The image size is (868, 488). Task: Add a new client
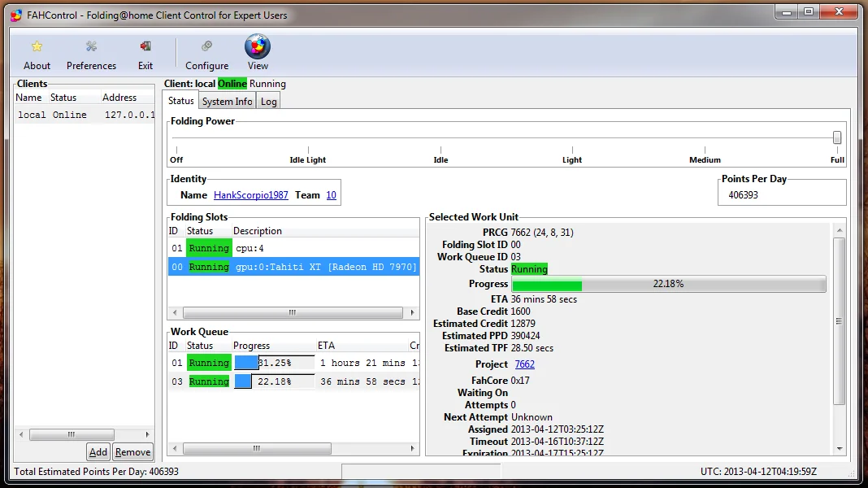coord(98,452)
